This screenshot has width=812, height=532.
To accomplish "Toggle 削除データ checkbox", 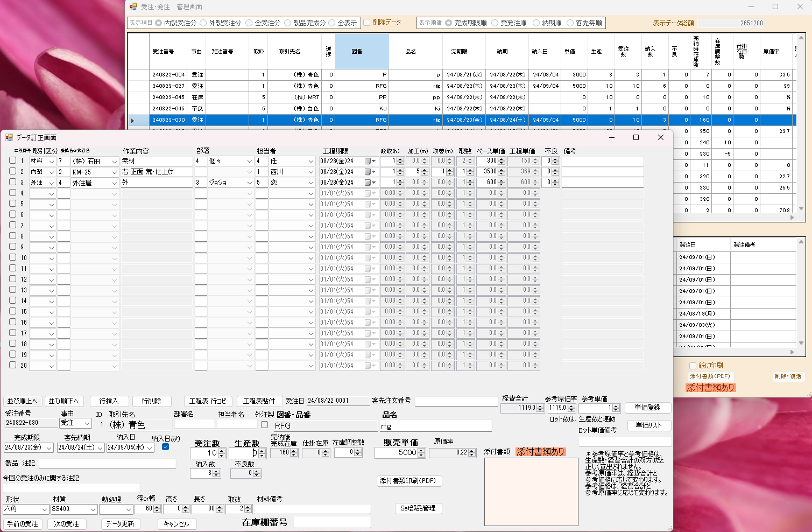I will click(367, 23).
